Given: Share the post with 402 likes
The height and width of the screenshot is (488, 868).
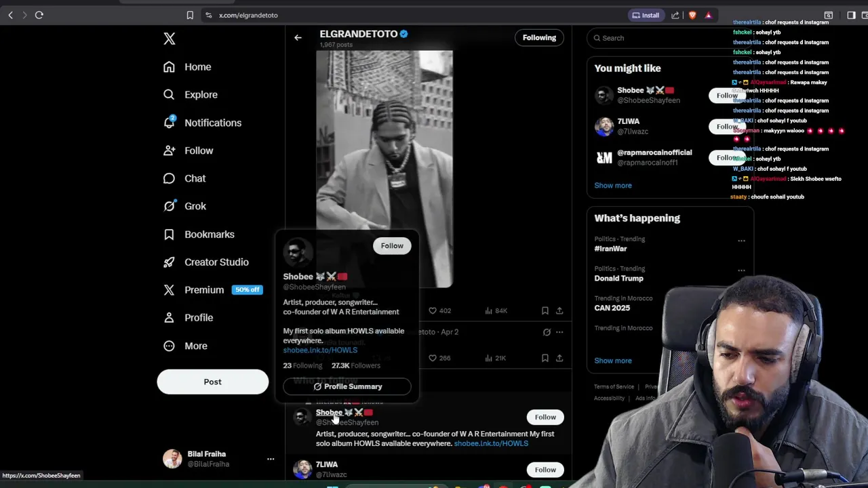Looking at the screenshot, I should click(x=559, y=310).
